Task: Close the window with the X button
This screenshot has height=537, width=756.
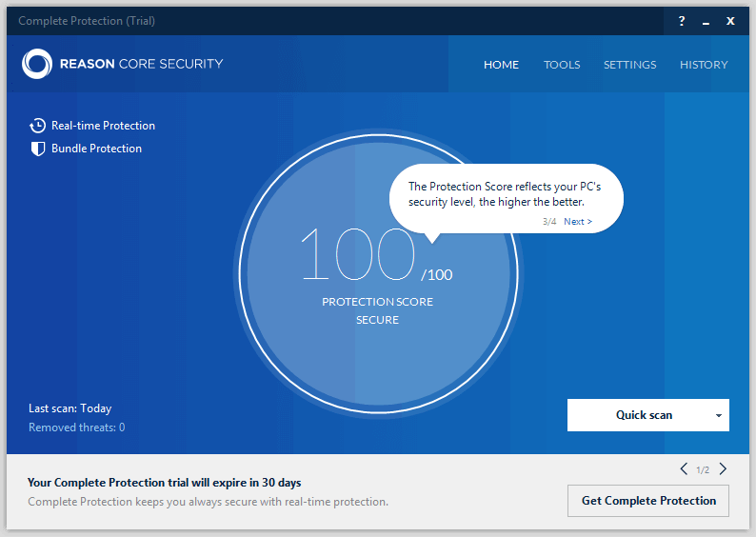Action: (730, 21)
